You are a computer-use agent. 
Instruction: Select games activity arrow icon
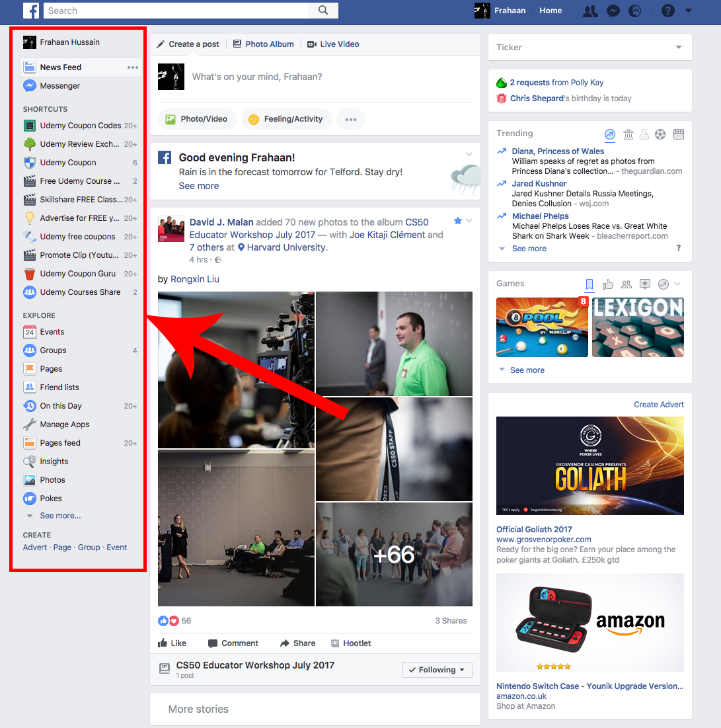(x=664, y=284)
